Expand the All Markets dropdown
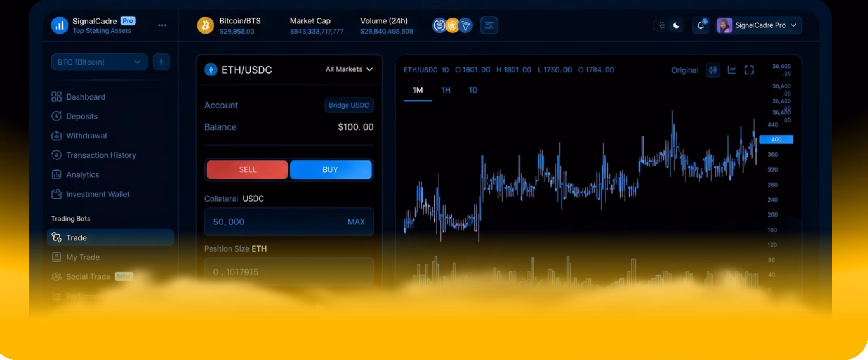The width and height of the screenshot is (868, 360). 349,69
